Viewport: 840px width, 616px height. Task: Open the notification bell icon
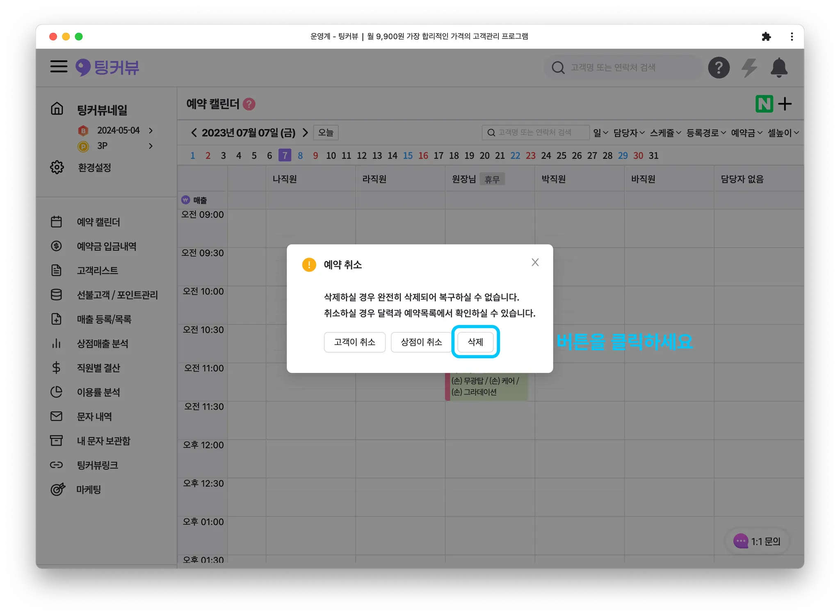pyautogui.click(x=778, y=68)
